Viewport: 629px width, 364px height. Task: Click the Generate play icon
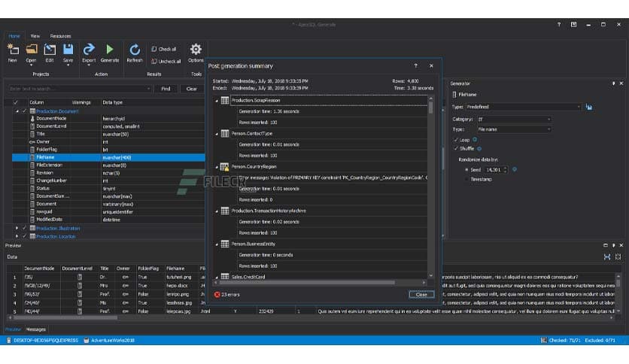(110, 50)
